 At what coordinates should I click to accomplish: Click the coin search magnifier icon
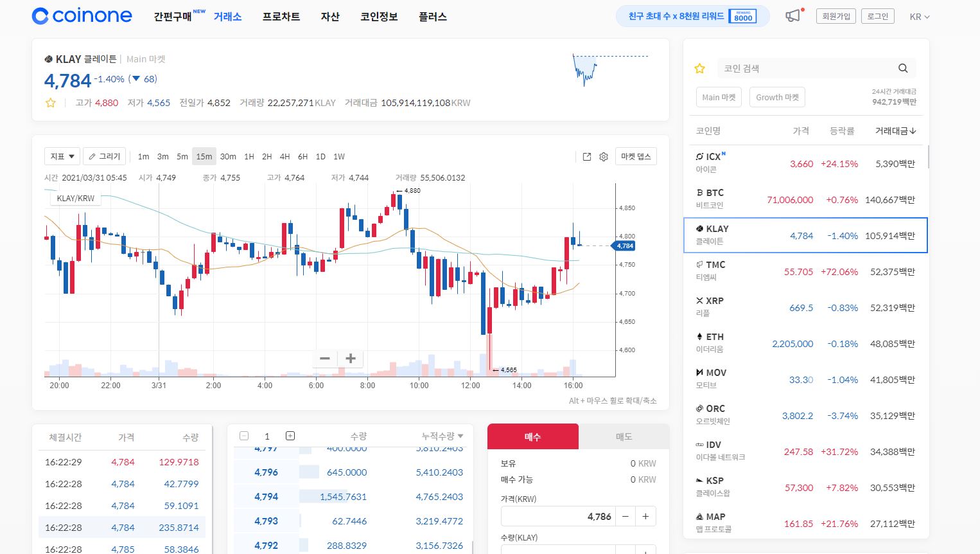pos(903,68)
